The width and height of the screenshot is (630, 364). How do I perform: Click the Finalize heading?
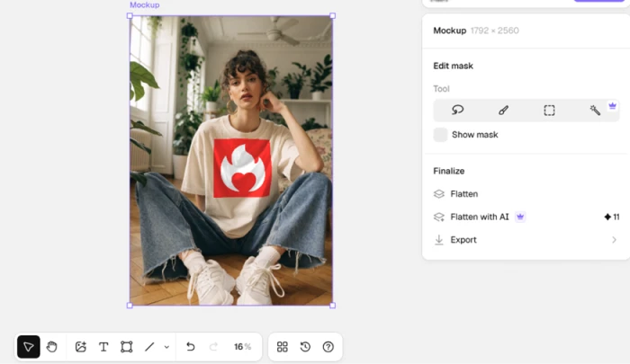449,171
